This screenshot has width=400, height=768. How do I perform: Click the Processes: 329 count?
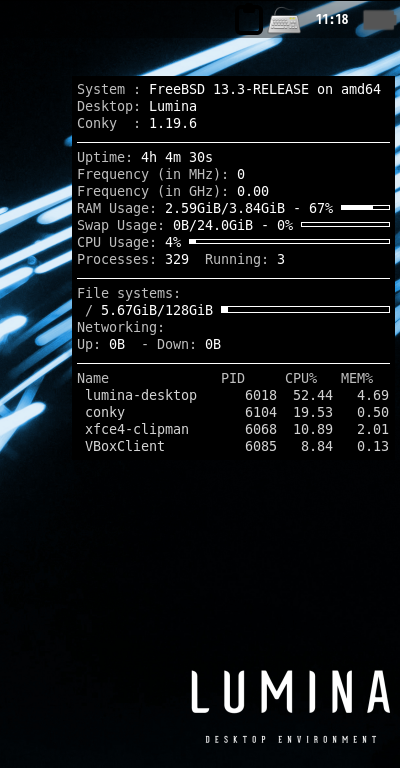tap(133, 259)
